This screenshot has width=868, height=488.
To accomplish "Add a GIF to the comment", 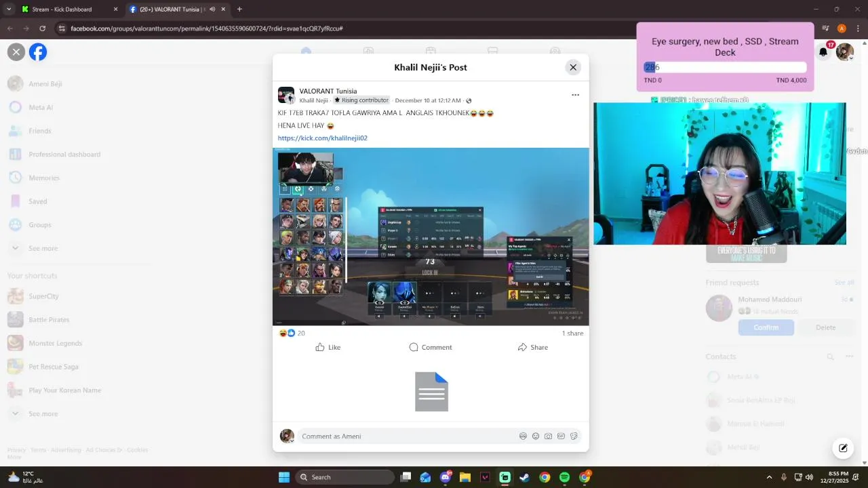I will click(x=561, y=436).
